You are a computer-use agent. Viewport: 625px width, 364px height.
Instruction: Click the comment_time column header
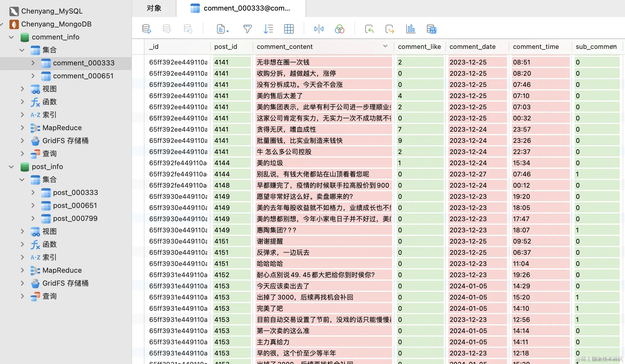coord(540,47)
